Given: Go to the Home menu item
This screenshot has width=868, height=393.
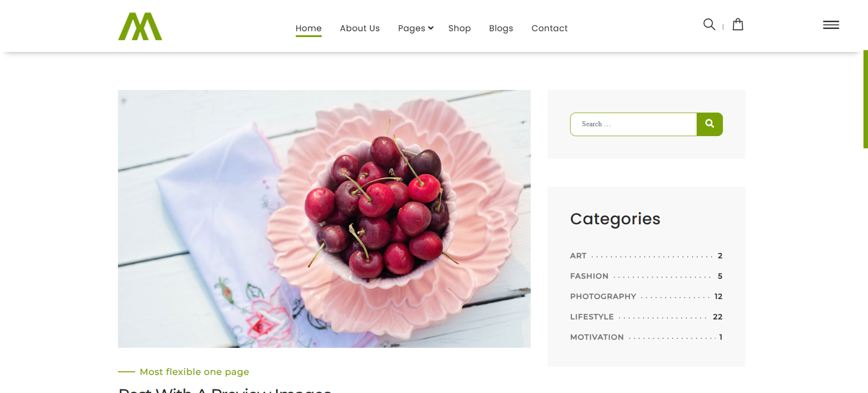Looking at the screenshot, I should [x=309, y=28].
